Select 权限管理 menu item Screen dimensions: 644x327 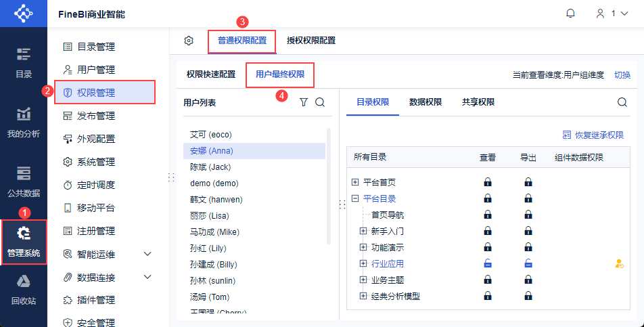(x=105, y=93)
